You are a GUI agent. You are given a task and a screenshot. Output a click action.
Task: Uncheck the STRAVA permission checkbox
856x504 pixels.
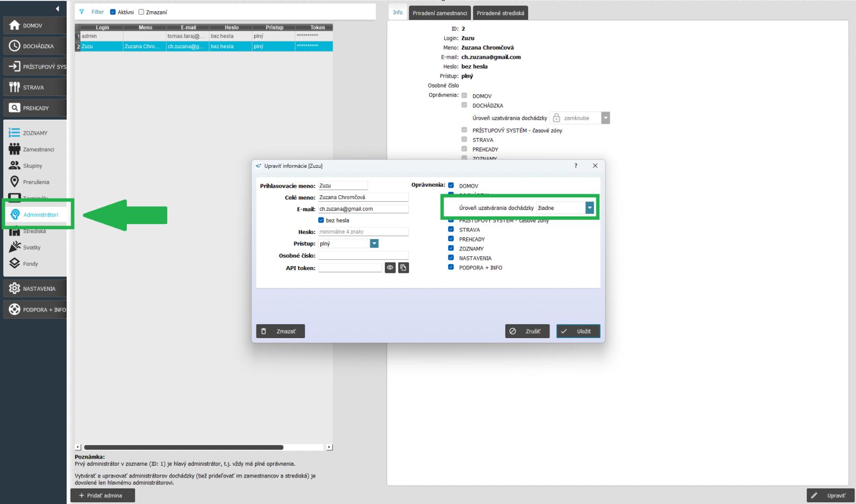(451, 230)
